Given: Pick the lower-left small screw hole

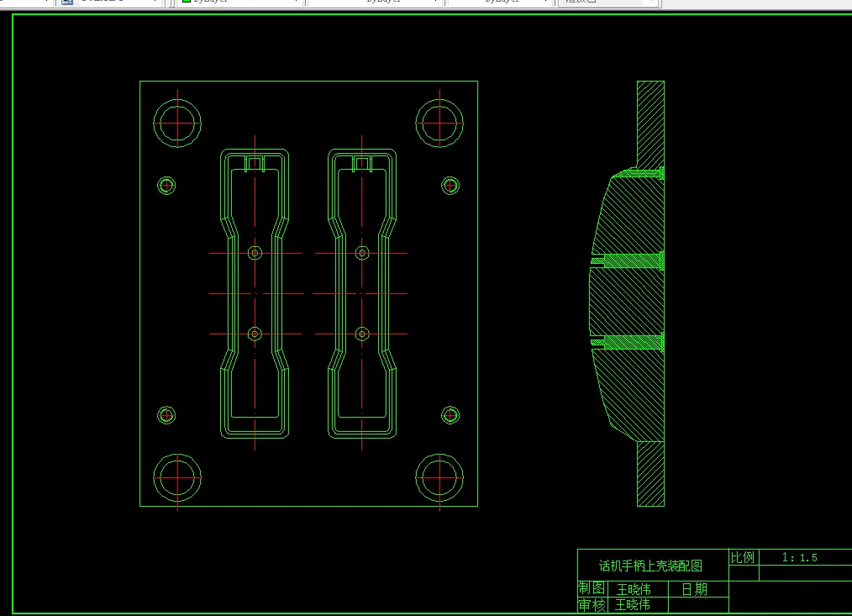Looking at the screenshot, I should click(x=166, y=415).
